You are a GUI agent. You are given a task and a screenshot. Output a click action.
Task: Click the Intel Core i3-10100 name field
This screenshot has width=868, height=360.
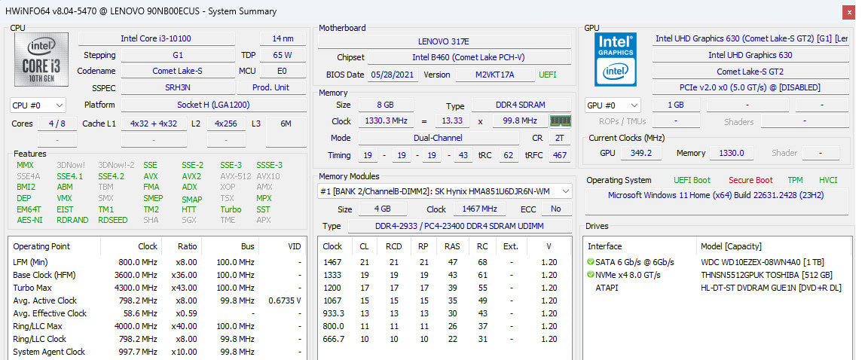pos(156,38)
